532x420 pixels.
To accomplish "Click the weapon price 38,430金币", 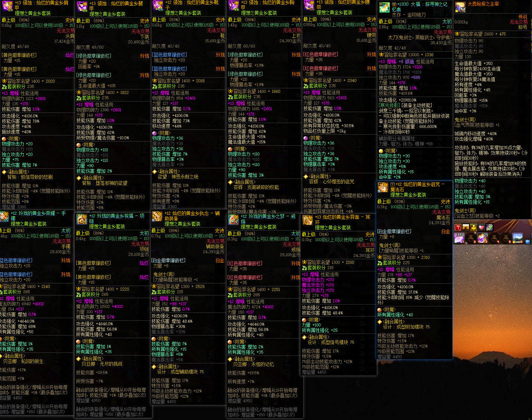I will [x=441, y=43].
